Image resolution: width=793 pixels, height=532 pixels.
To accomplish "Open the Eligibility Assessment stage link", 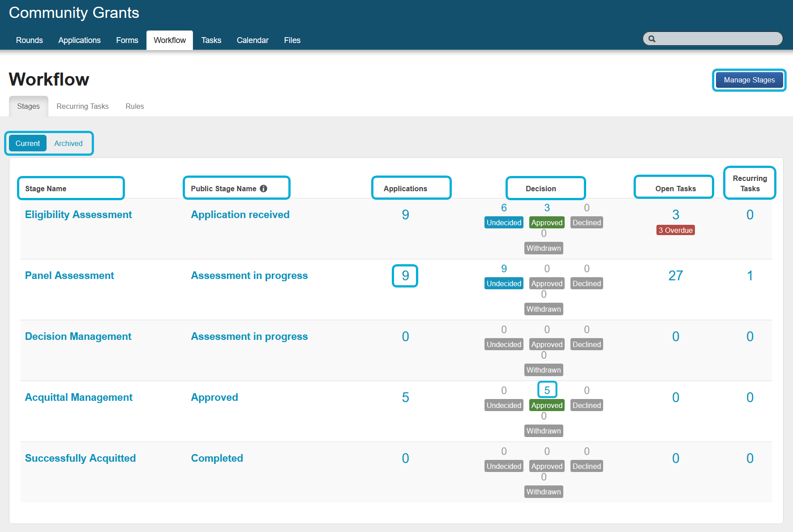I will [x=78, y=215].
